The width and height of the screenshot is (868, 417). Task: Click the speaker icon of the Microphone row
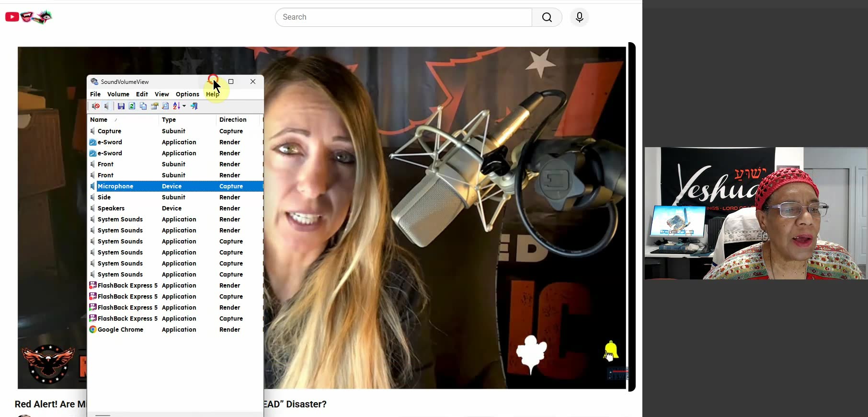[x=93, y=186]
